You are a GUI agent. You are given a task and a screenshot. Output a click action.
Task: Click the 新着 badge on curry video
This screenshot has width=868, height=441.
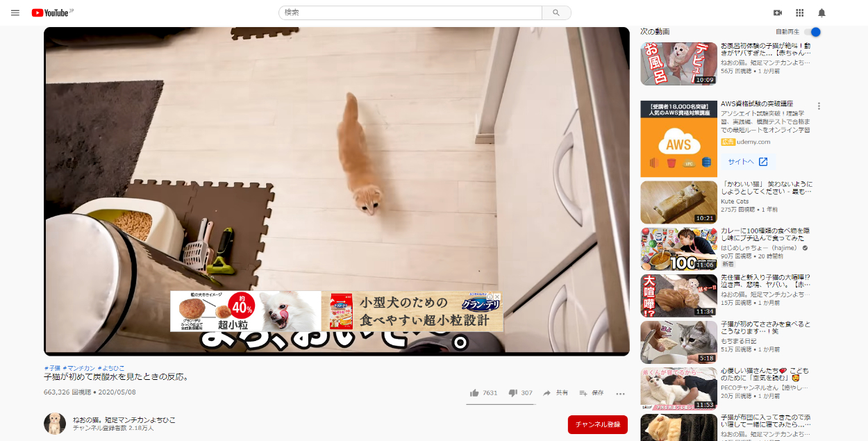point(728,265)
